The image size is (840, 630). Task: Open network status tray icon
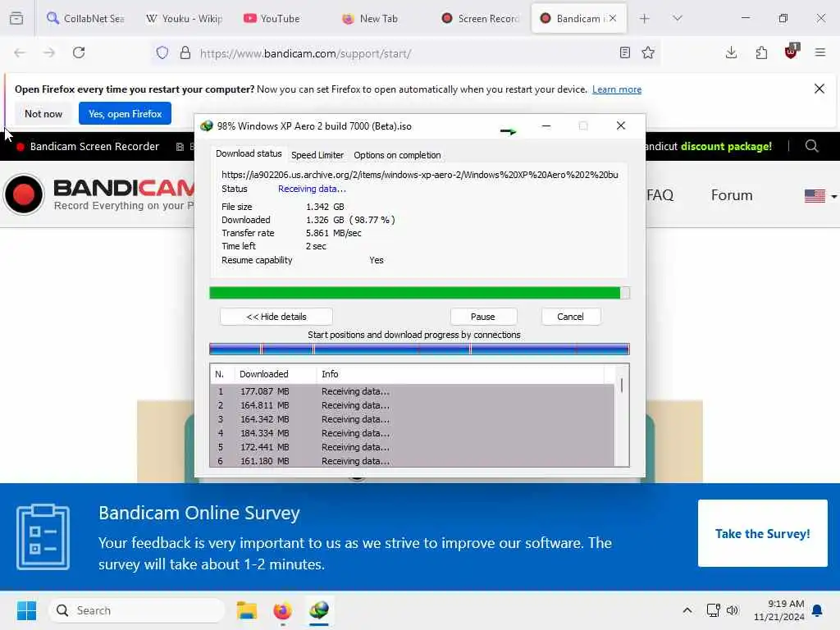click(713, 610)
